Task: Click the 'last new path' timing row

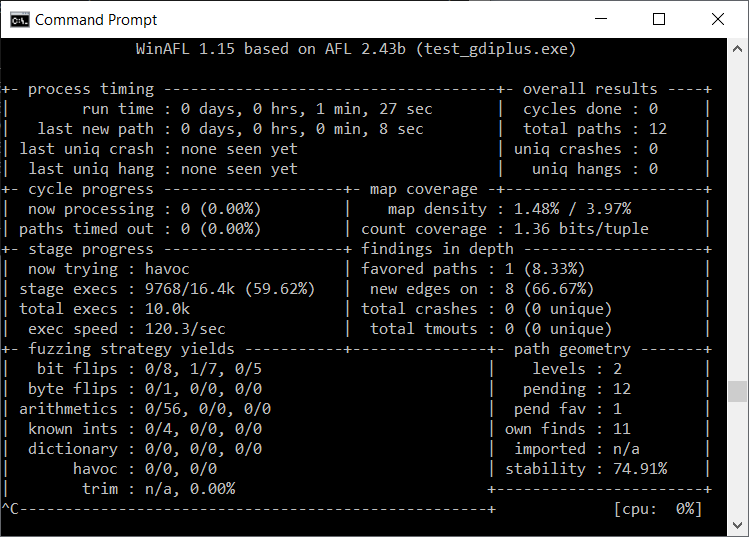Action: coord(231,129)
